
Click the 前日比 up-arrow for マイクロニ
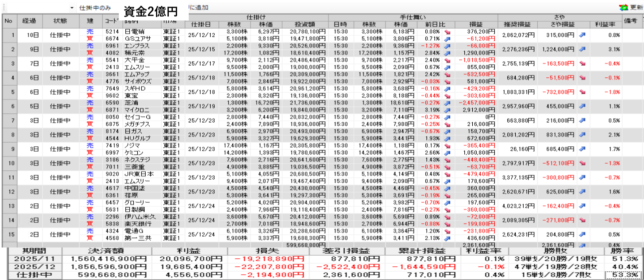[447, 109]
